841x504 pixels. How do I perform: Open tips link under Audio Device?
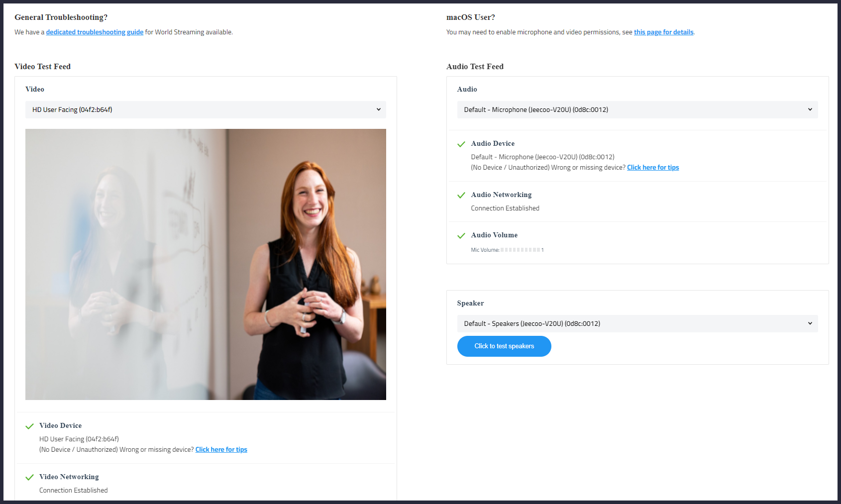point(653,168)
